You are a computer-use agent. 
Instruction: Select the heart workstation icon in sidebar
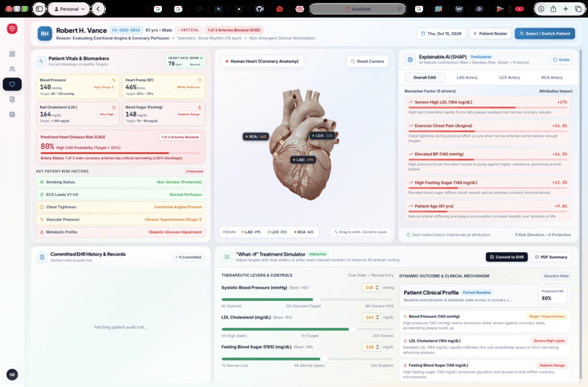click(12, 85)
